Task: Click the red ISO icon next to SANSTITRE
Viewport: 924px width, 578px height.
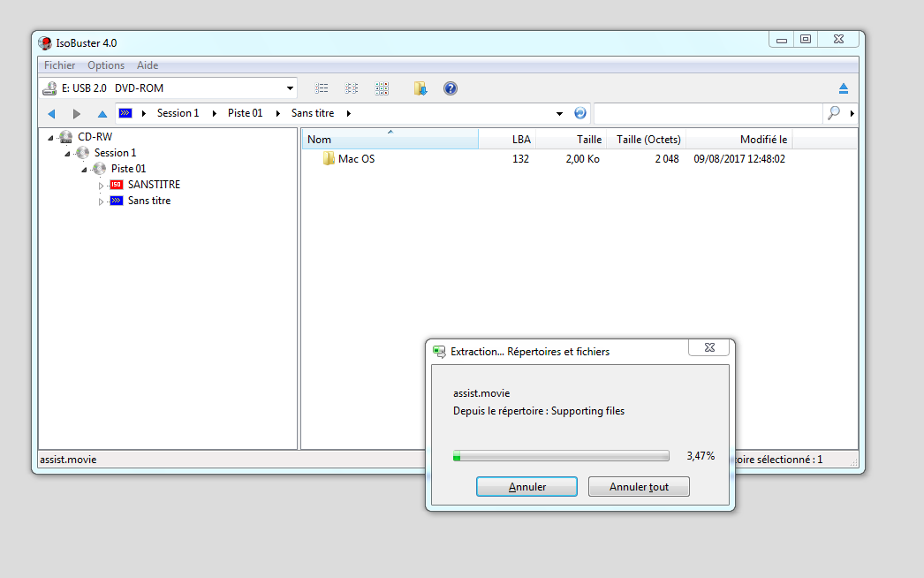Action: pyautogui.click(x=116, y=185)
